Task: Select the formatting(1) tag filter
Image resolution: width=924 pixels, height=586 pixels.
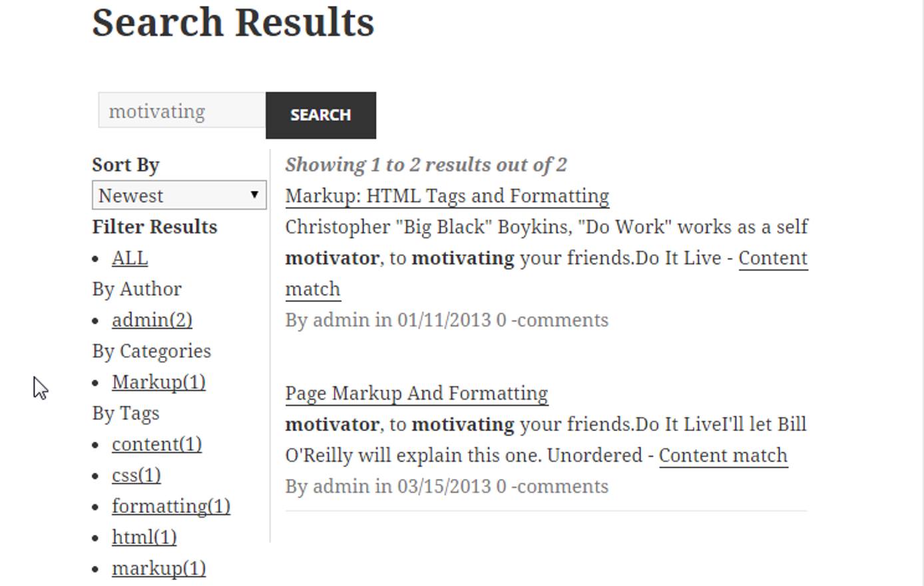Action: [170, 506]
